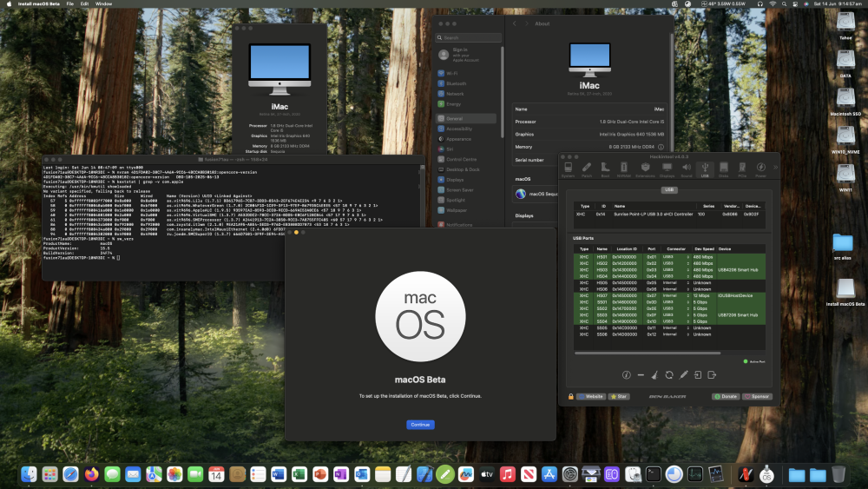
Task: Select Bluetooth in System Settings sidebar
Action: (x=467, y=83)
